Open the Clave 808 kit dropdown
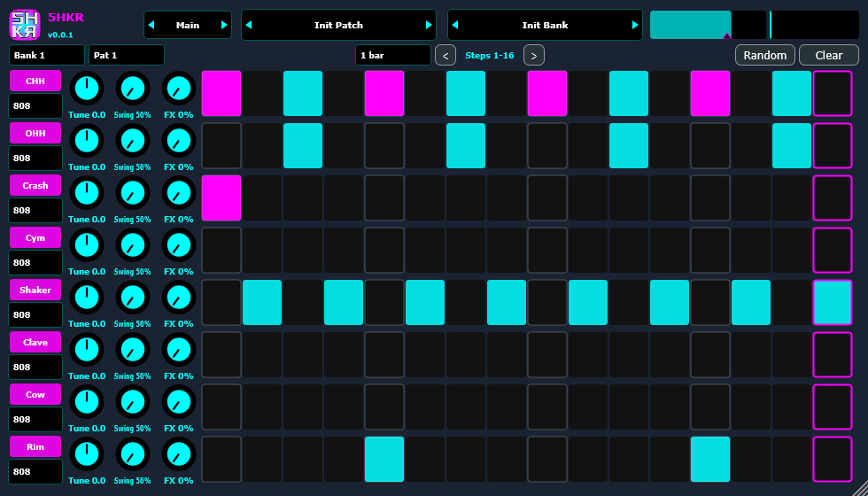Screen dimensions: 868x496 pos(35,367)
